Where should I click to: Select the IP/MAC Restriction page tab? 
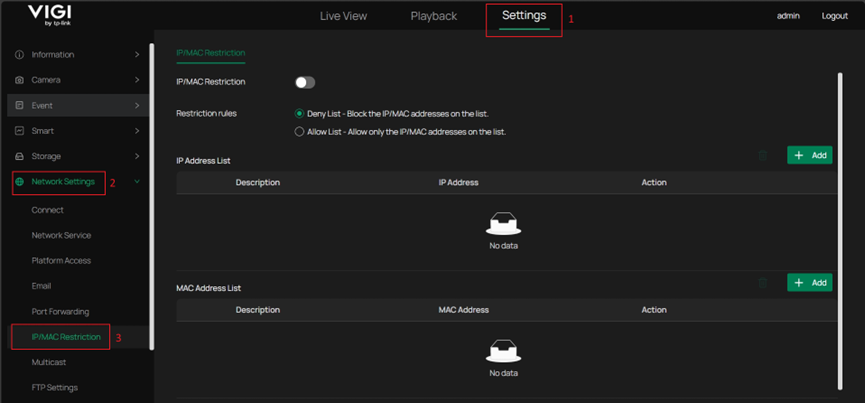(211, 53)
